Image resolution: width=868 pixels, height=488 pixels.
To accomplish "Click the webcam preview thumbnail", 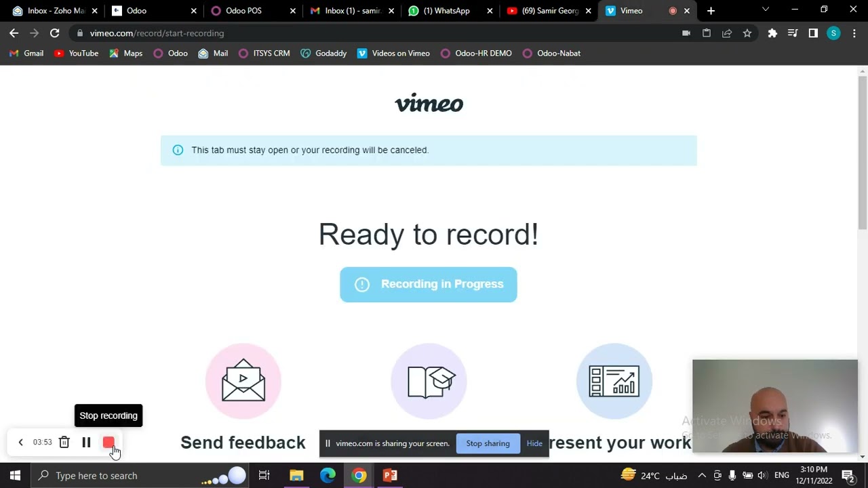I will click(775, 406).
